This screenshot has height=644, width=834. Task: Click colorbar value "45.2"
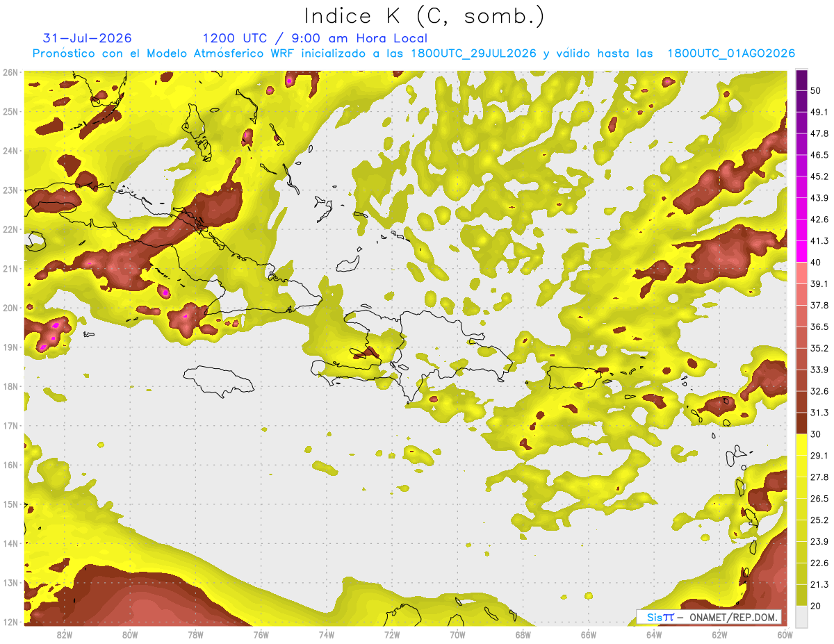[x=819, y=176]
